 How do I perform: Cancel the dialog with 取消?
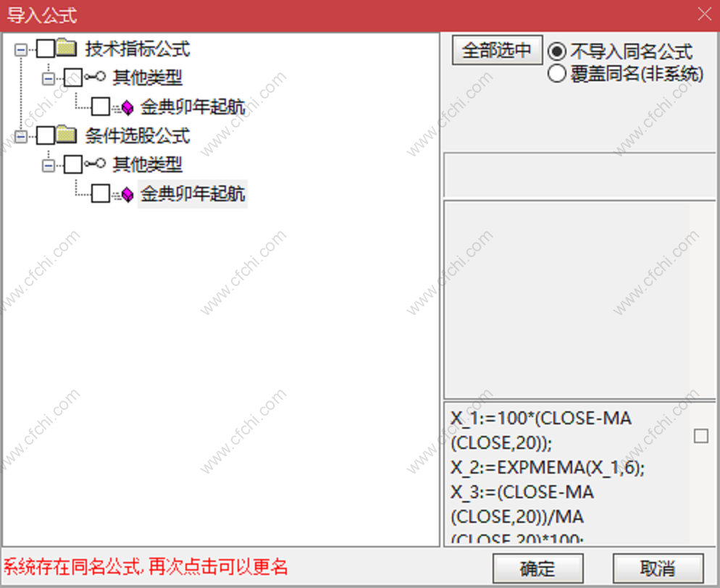(658, 568)
